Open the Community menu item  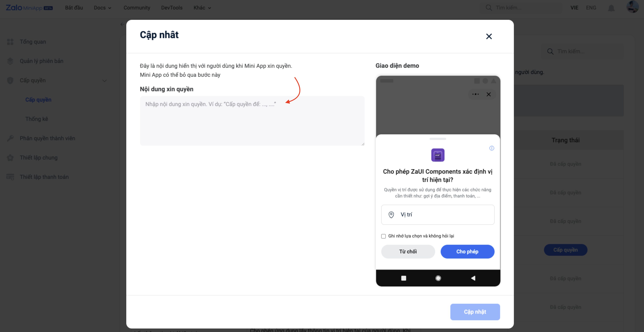(137, 8)
